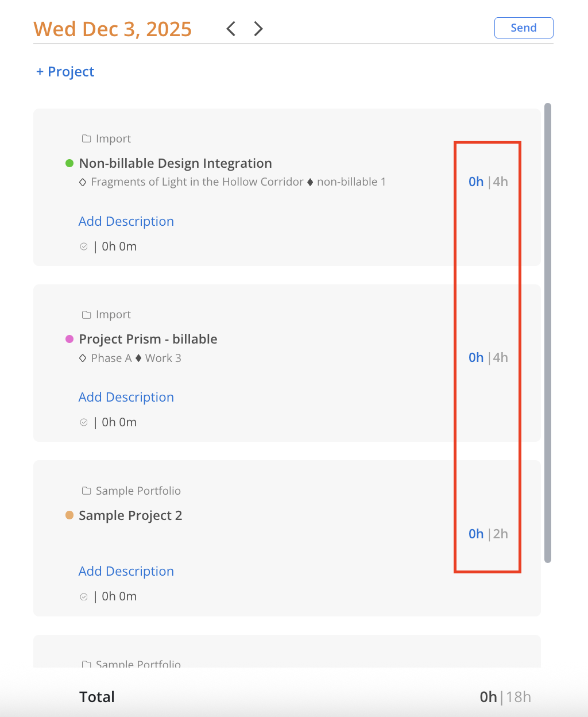Click pink dot beside Project Prism
Screen dimensions: 588x717
coord(69,339)
